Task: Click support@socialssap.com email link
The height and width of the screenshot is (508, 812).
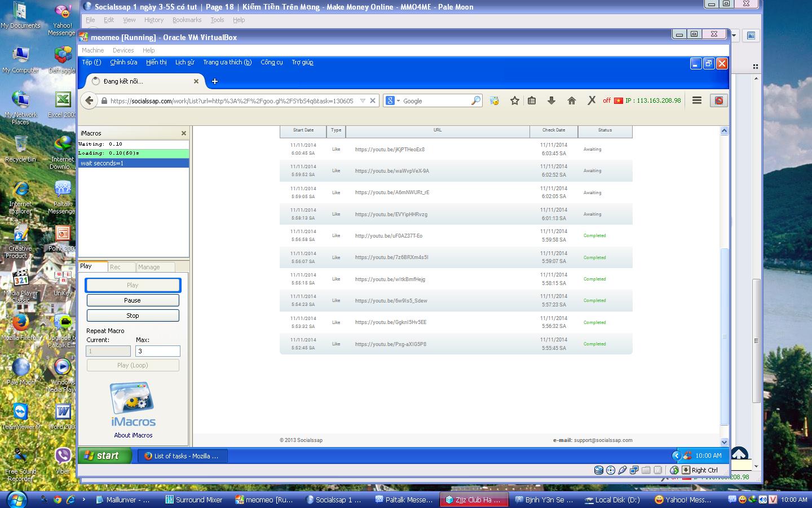Action: click(603, 440)
